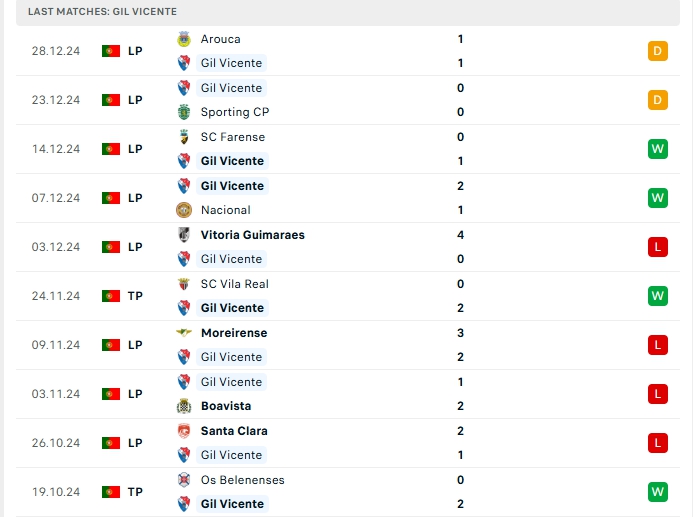This screenshot has width=693, height=517.
Task: Click the TP competition label for 24.11.24
Action: click(135, 296)
